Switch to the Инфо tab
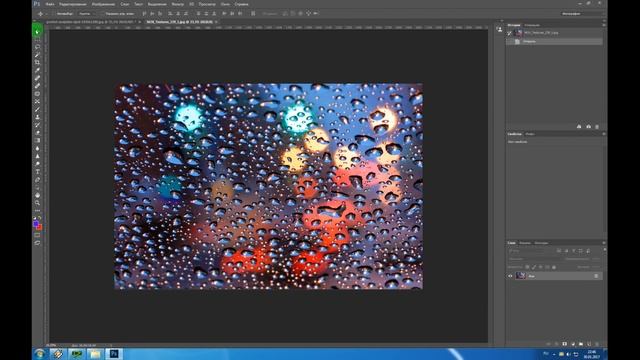This screenshot has height=360, width=640. (530, 134)
